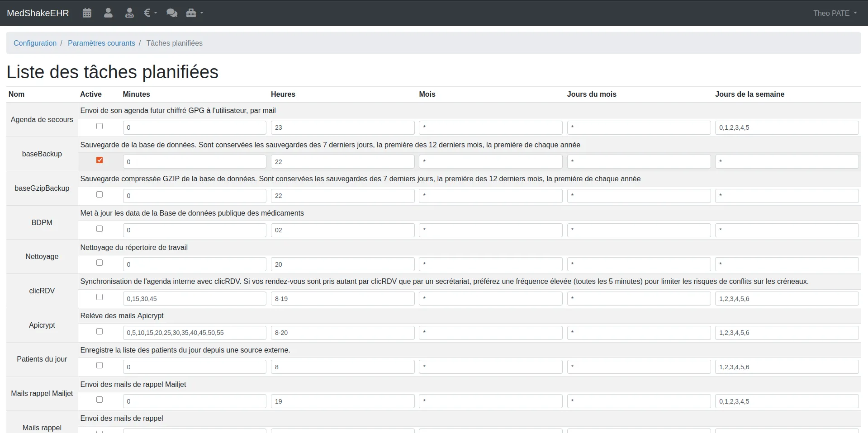Screen dimensions: 868x433
Task: Open the chat messages icon
Action: pos(172,13)
